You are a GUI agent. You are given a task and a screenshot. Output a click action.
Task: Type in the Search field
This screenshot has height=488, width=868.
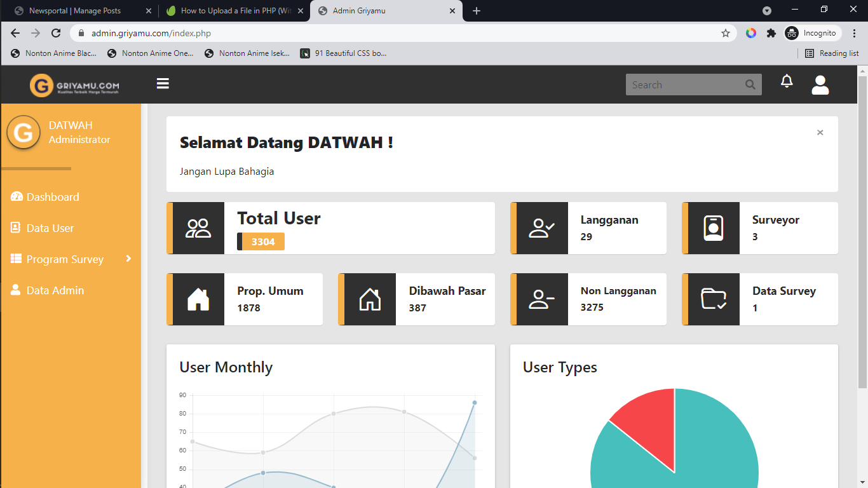[683, 85]
